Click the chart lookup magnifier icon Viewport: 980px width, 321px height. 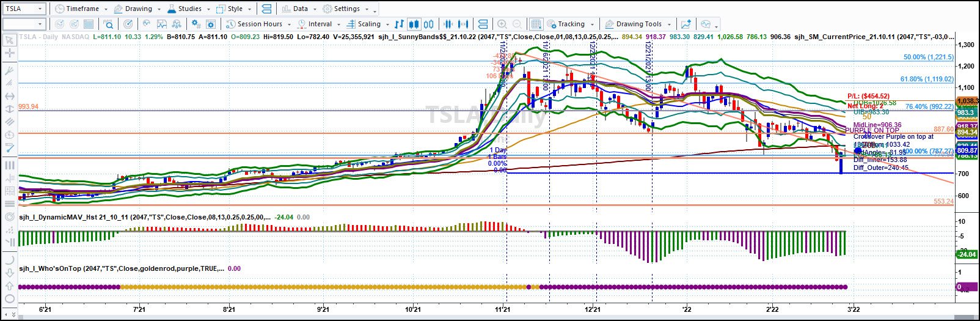[x=108, y=24]
